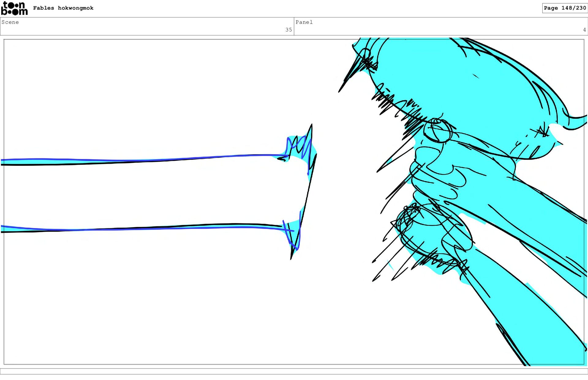Image resolution: width=588 pixels, height=380 pixels.
Task: Click the 'Scene' header label
Action: [10, 22]
